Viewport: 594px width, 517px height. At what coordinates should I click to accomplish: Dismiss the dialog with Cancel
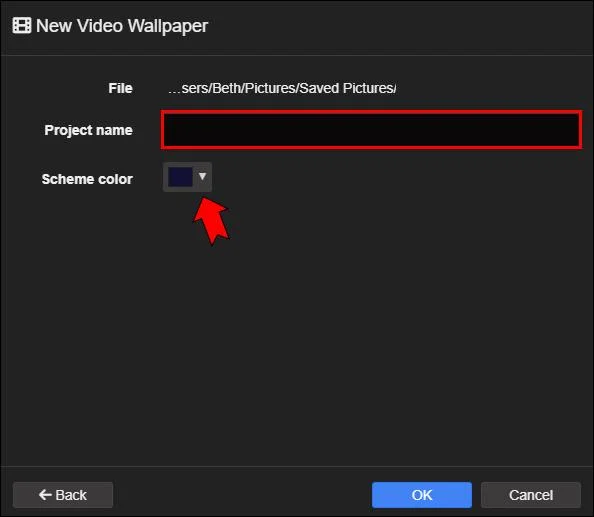coord(531,495)
